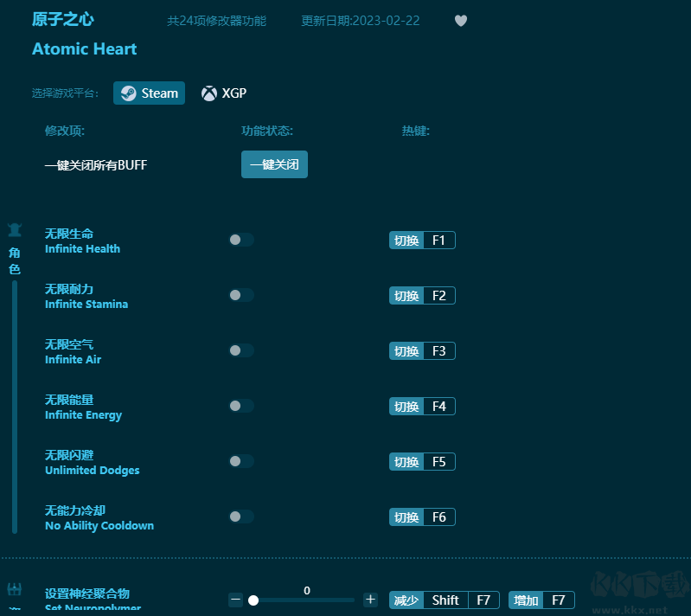This screenshot has height=616, width=691.
Task: Click the No Ability Cooldown label
Action: pyautogui.click(x=99, y=526)
